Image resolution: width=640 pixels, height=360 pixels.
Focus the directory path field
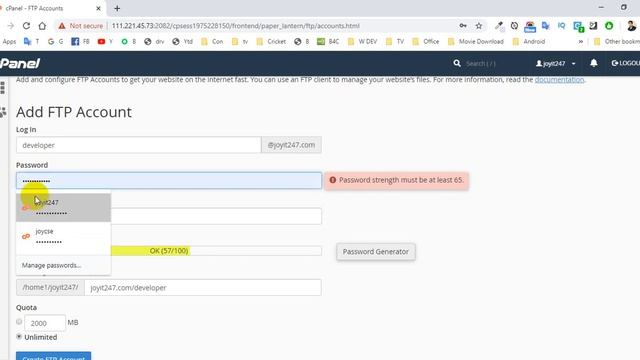point(203,287)
